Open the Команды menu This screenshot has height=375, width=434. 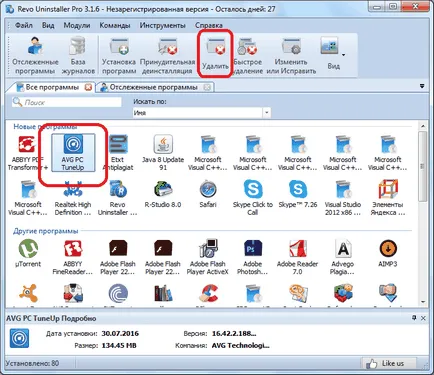point(115,25)
